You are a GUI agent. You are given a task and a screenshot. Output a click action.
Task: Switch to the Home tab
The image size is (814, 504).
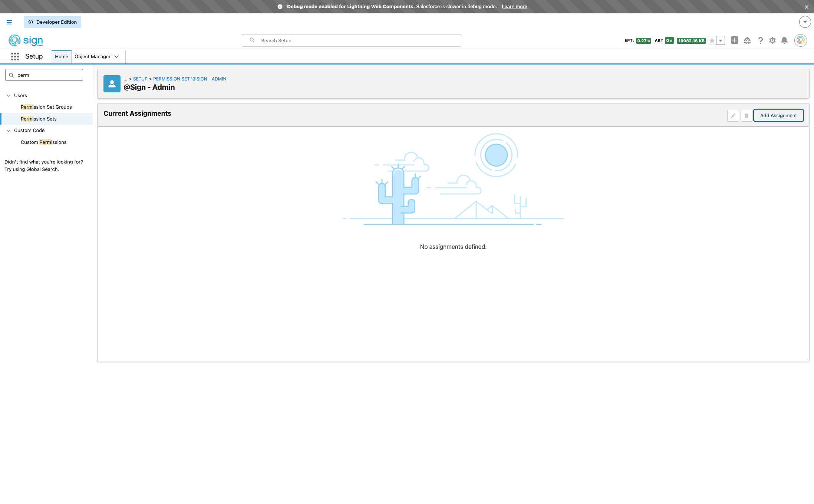62,57
